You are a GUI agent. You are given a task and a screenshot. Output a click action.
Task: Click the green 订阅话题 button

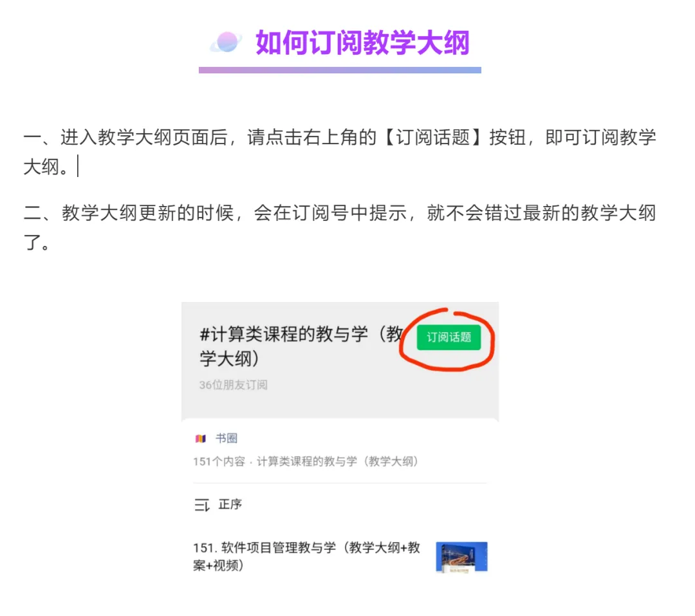coord(449,337)
